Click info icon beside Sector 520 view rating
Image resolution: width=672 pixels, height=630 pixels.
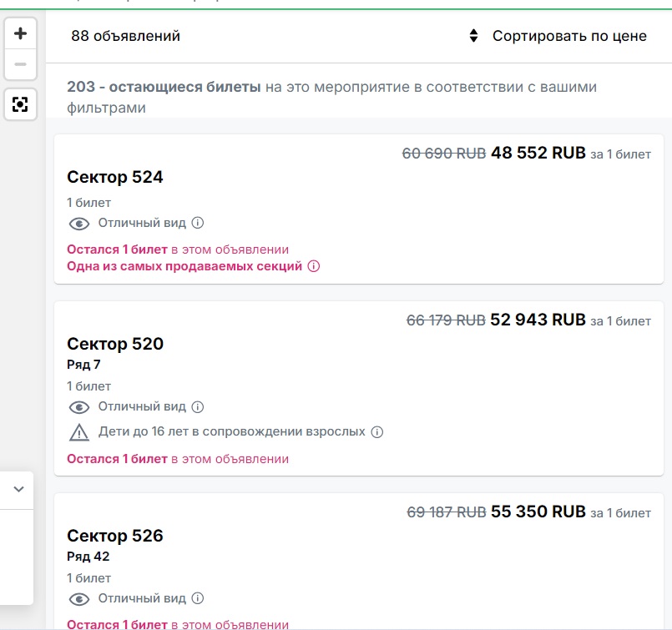pyautogui.click(x=198, y=407)
